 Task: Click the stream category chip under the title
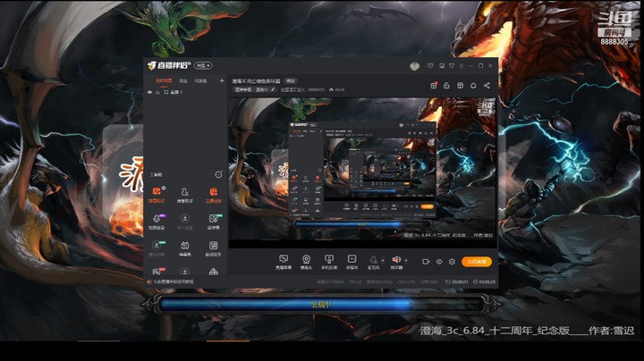252,89
